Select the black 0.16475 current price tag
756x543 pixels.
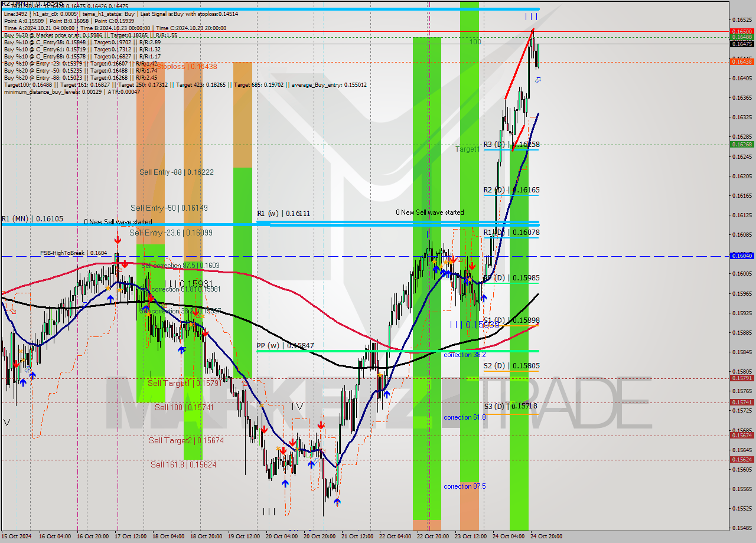click(x=742, y=44)
